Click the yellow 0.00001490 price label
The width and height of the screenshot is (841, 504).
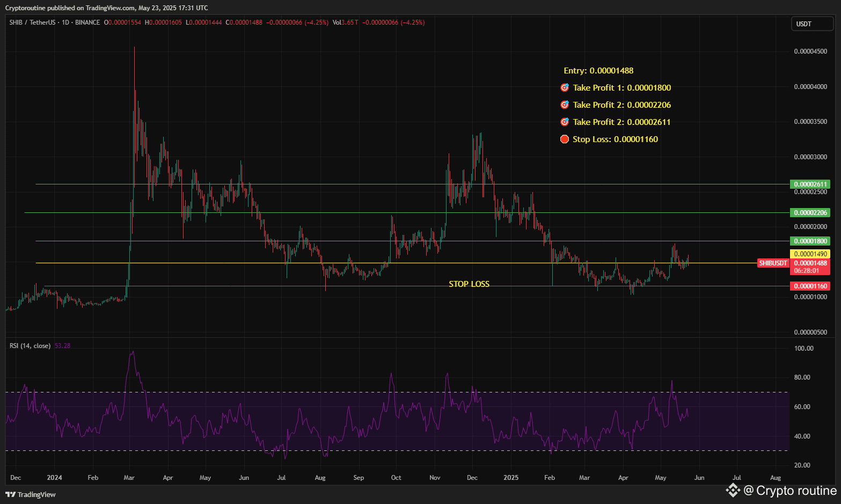pos(810,254)
